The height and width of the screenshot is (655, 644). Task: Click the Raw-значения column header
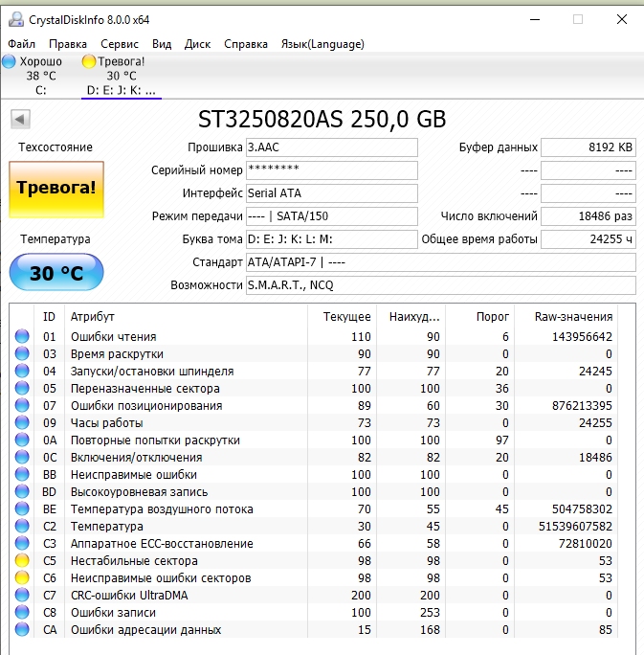click(x=574, y=316)
